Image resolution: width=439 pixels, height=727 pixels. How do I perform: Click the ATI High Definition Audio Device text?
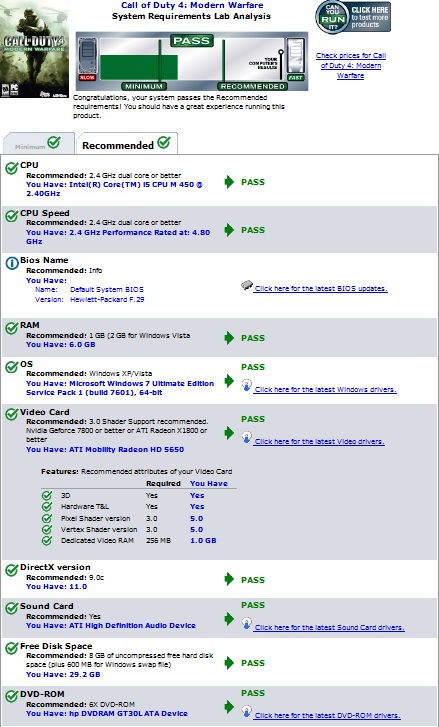pos(132,625)
